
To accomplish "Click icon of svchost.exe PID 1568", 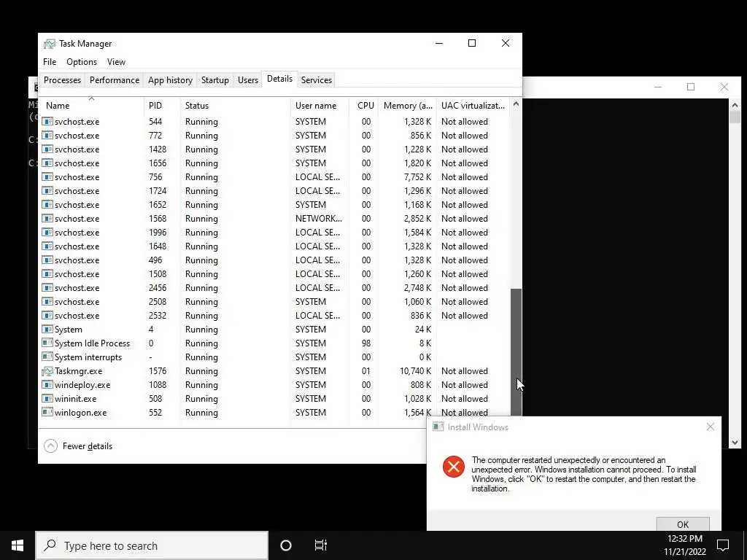I will coord(47,219).
